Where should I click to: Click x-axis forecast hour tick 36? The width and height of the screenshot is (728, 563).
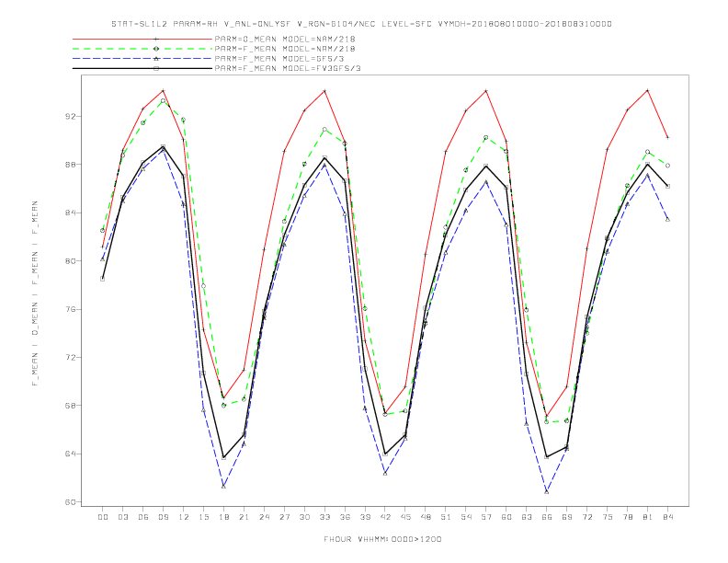[345, 517]
